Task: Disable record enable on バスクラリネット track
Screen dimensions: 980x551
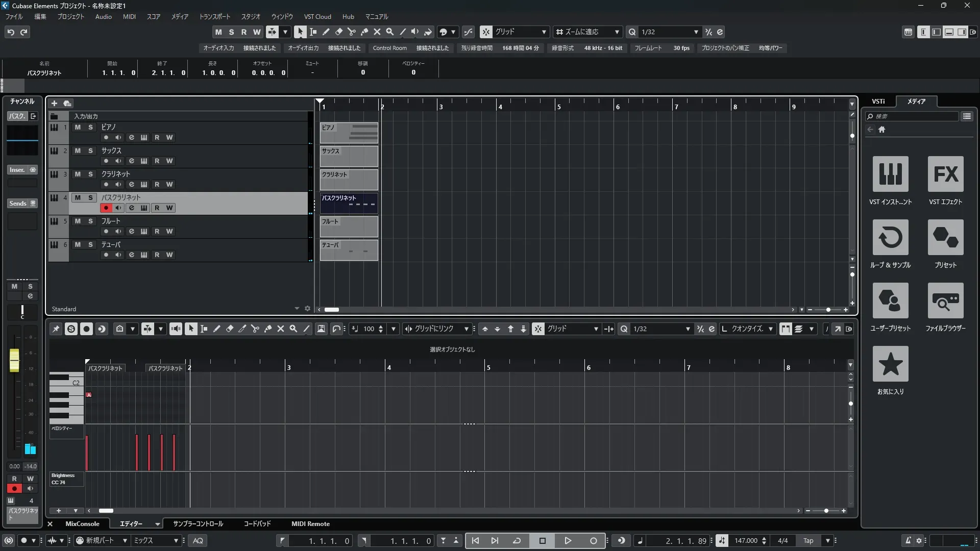Action: click(x=106, y=208)
